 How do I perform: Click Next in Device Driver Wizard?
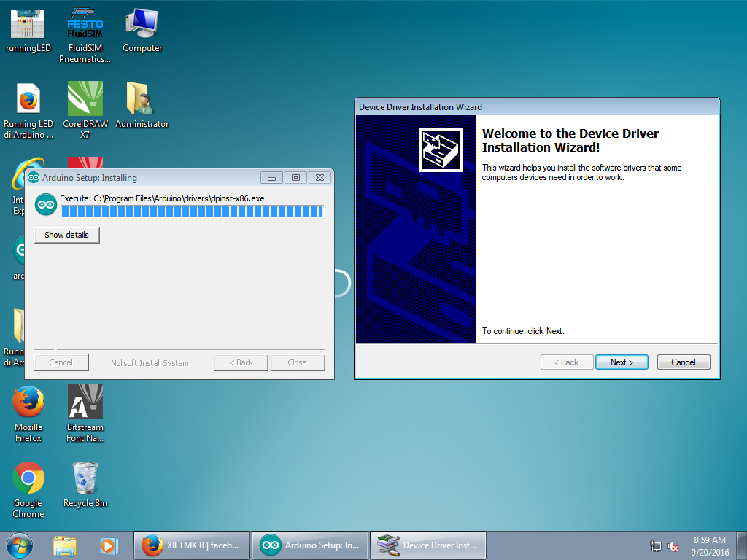[622, 362]
